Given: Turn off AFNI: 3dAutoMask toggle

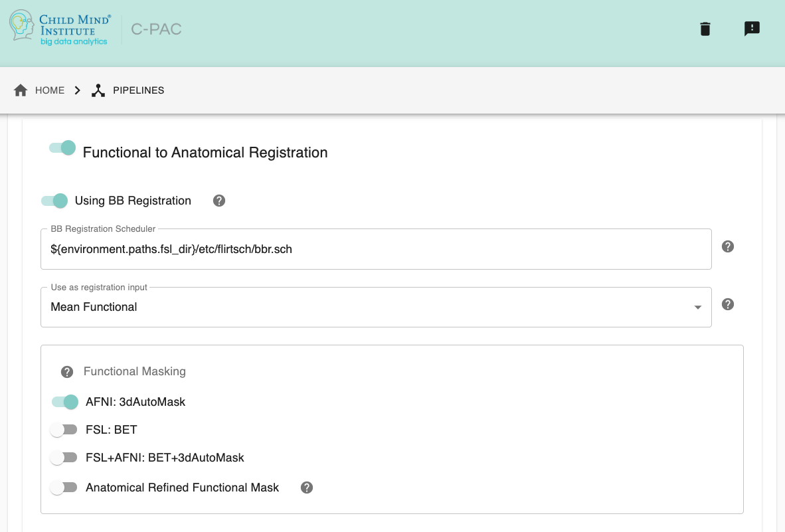Looking at the screenshot, I should [65, 402].
